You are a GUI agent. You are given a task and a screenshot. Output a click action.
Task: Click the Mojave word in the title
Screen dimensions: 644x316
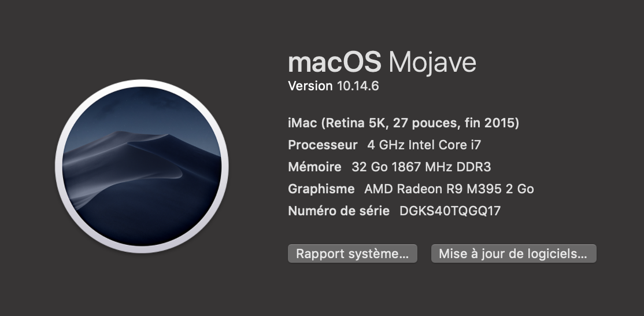click(432, 62)
